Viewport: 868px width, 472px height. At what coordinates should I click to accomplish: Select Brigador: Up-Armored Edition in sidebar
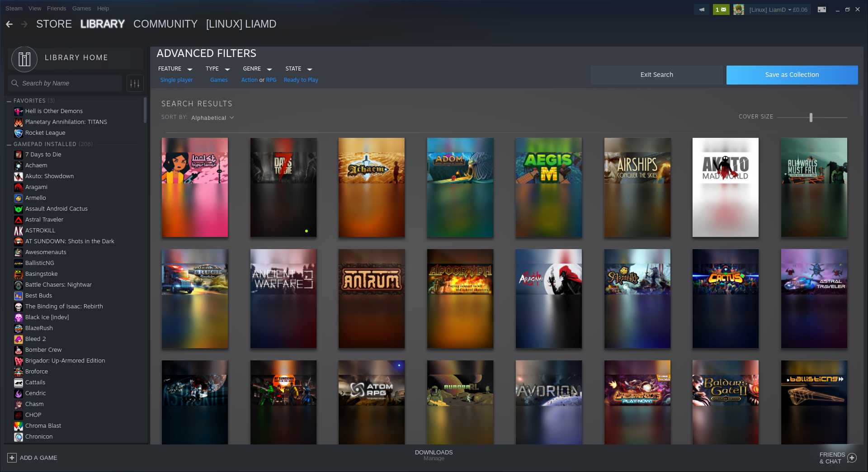(65, 361)
